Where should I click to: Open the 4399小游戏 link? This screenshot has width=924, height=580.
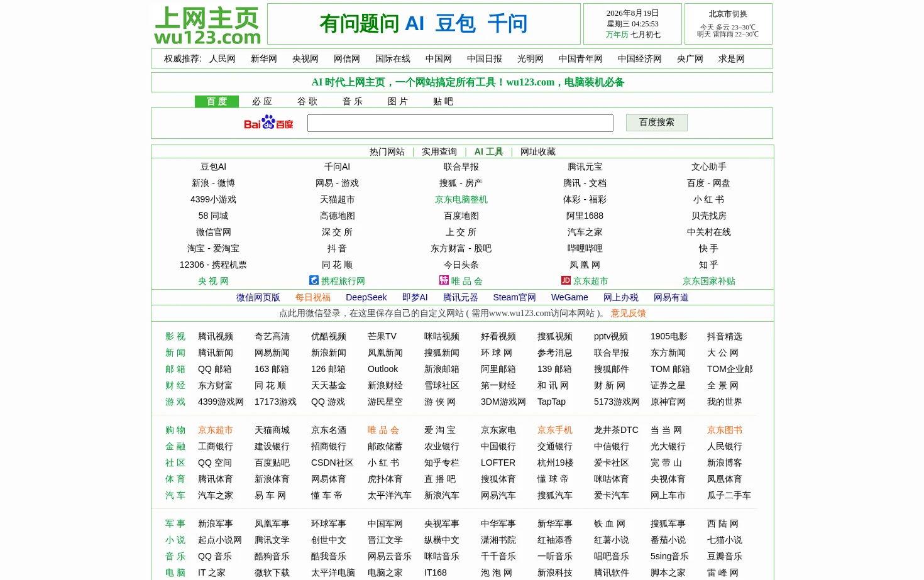click(214, 200)
